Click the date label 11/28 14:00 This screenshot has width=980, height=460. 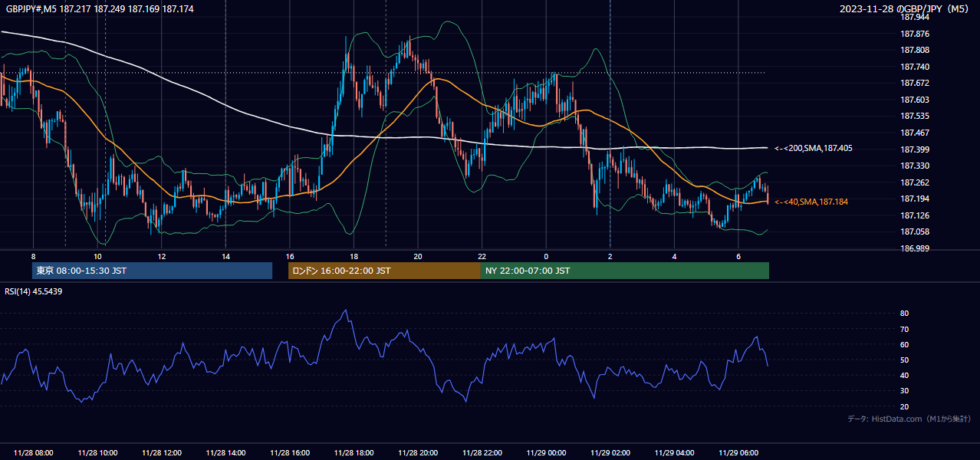point(225,453)
